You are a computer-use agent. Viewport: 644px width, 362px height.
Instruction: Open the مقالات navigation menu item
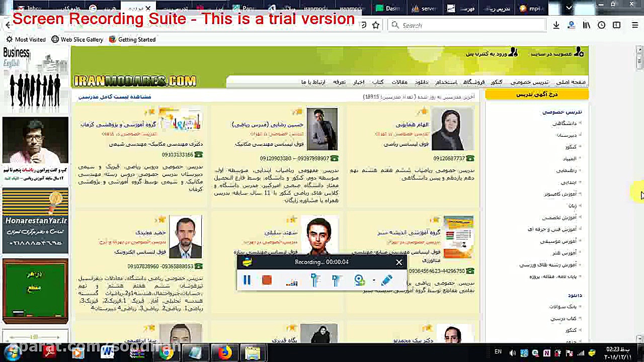click(x=399, y=82)
